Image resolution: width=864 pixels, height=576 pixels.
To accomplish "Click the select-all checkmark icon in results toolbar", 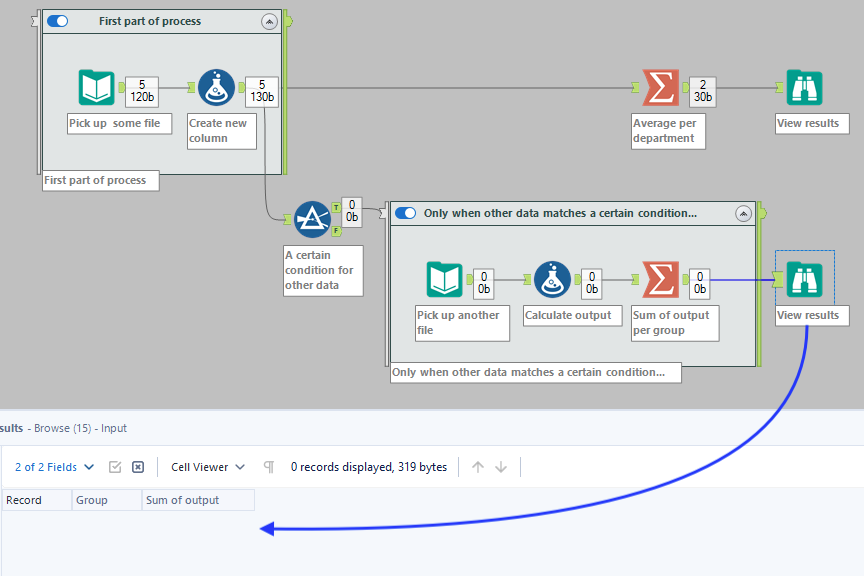I will [115, 467].
